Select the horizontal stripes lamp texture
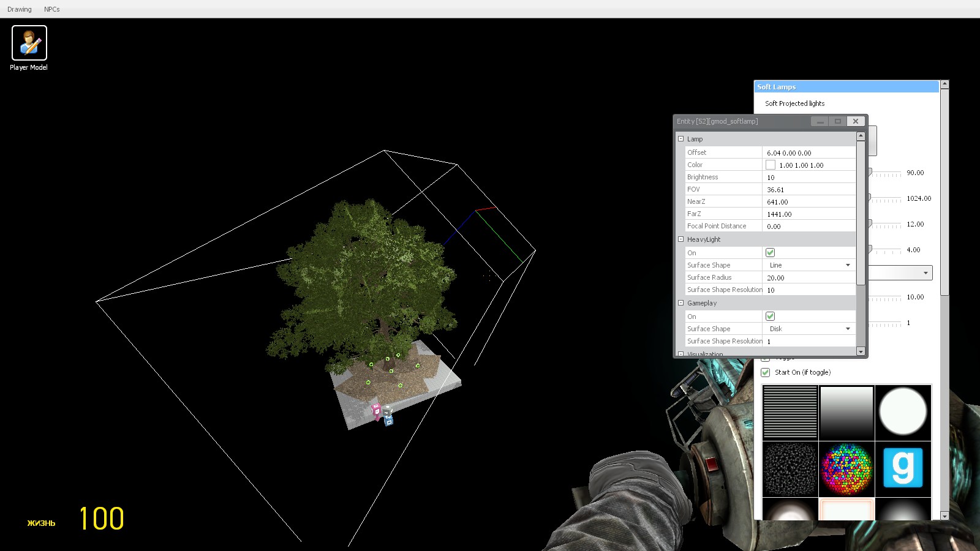The height and width of the screenshot is (551, 980). (x=790, y=413)
